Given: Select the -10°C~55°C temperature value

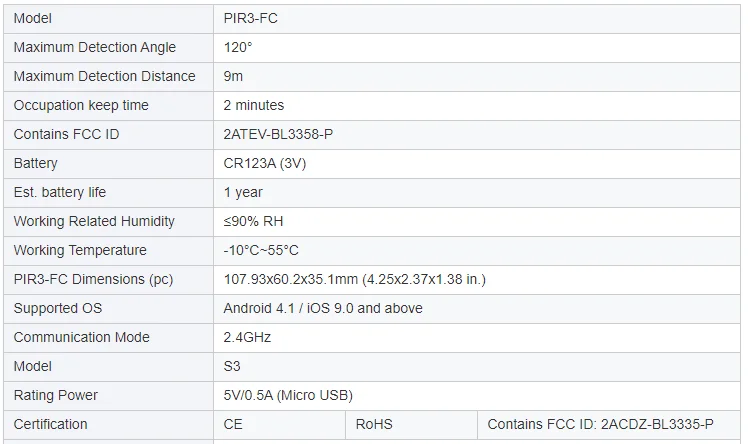Looking at the screenshot, I should tap(261, 250).
